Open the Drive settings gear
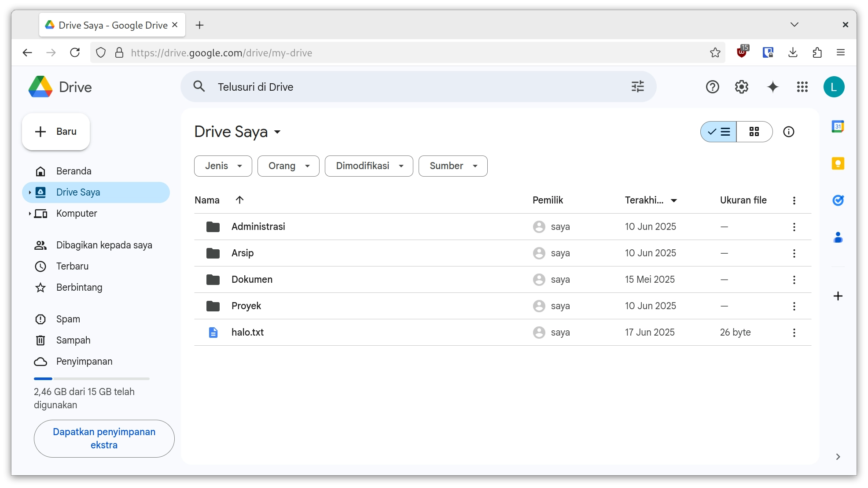 tap(742, 87)
